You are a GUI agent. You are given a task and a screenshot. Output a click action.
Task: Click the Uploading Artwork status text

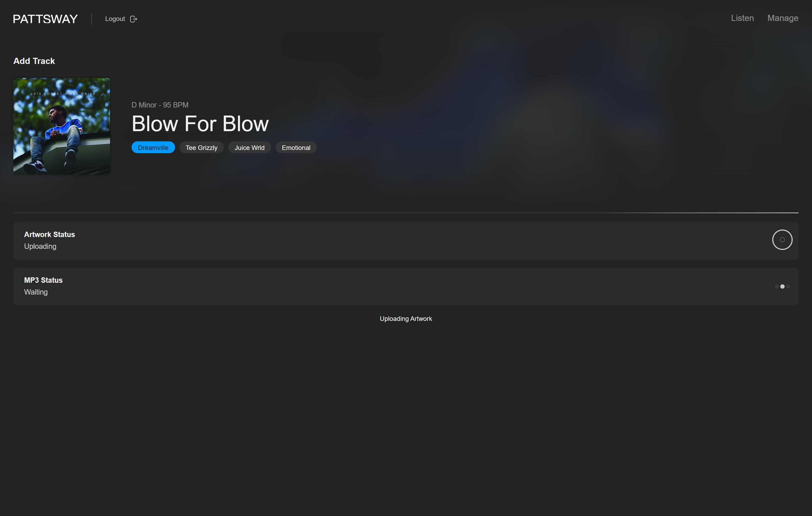point(406,318)
